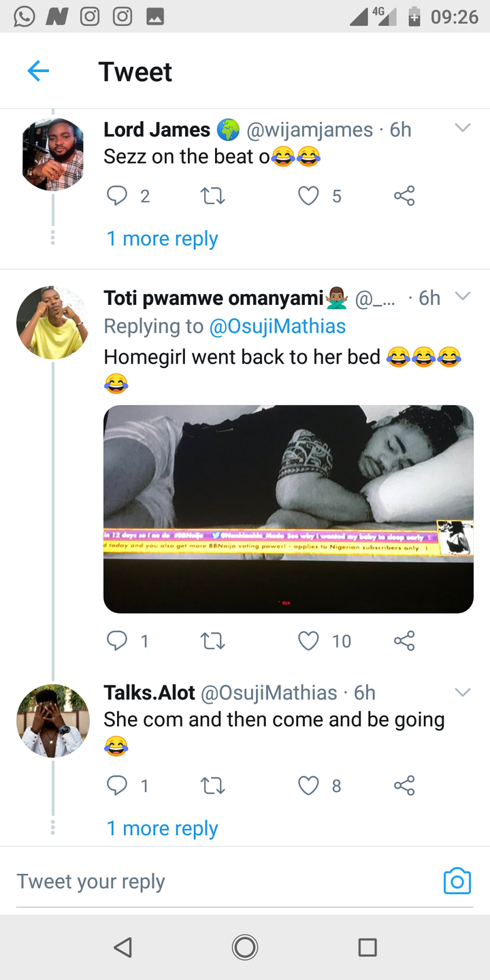The width and height of the screenshot is (490, 980).
Task: Like the tweet with 10 likes
Action: [308, 640]
